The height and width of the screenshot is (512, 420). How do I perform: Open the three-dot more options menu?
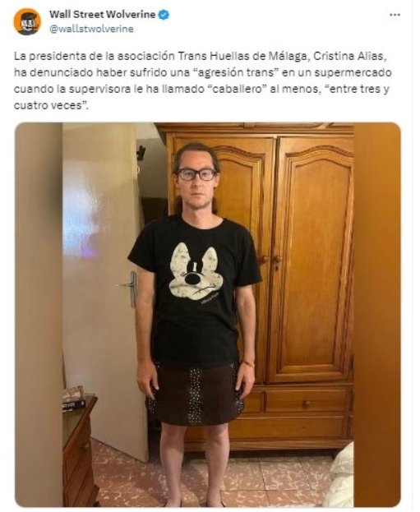(x=395, y=15)
